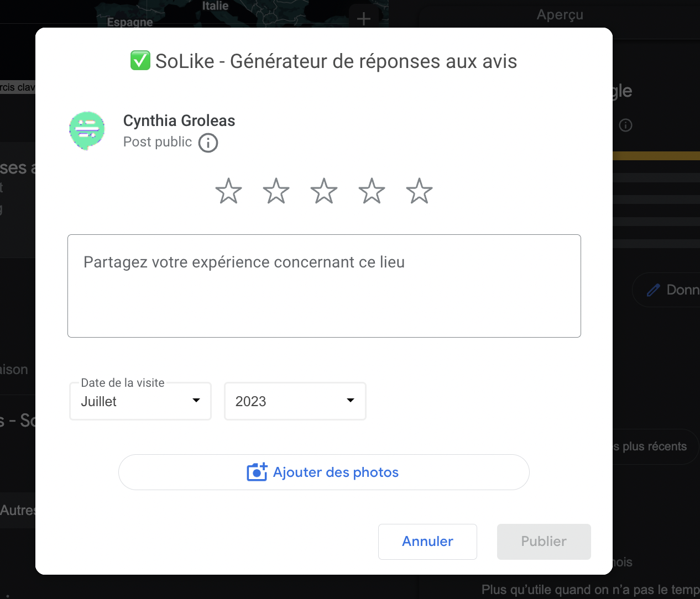
Task: Give a three star rating
Action: [324, 191]
